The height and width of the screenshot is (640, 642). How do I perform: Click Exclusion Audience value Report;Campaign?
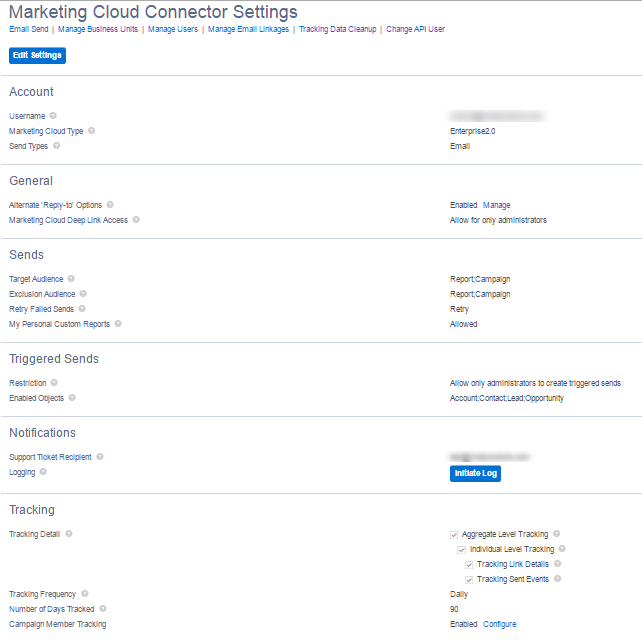[480, 294]
